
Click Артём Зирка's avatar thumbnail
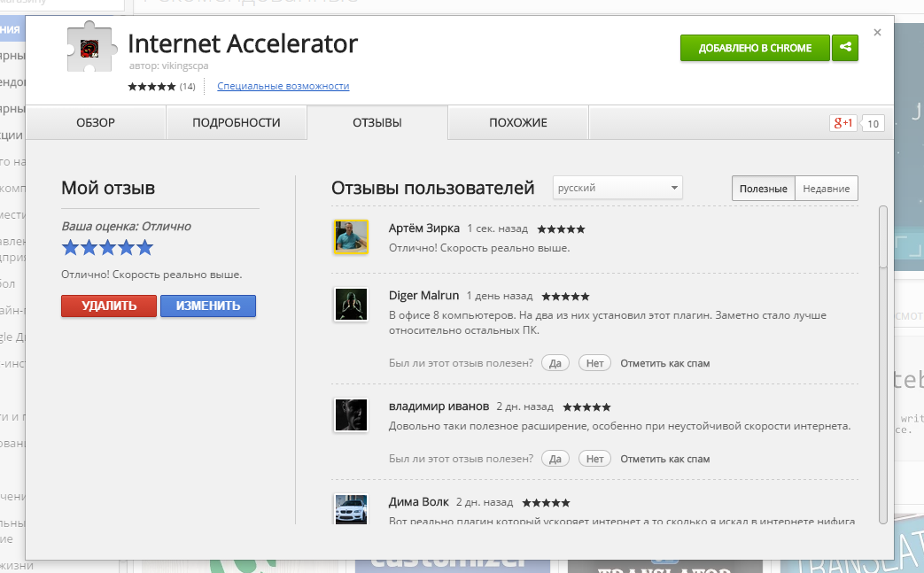click(351, 236)
